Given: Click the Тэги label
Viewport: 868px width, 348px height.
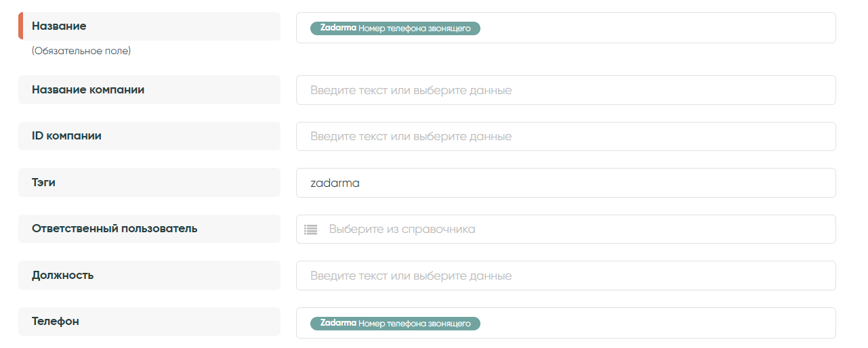Looking at the screenshot, I should (x=43, y=183).
